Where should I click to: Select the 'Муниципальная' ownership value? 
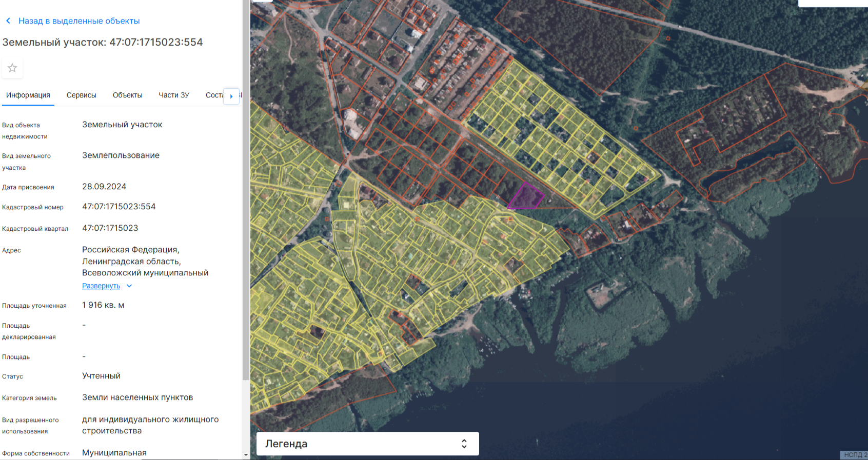click(114, 453)
